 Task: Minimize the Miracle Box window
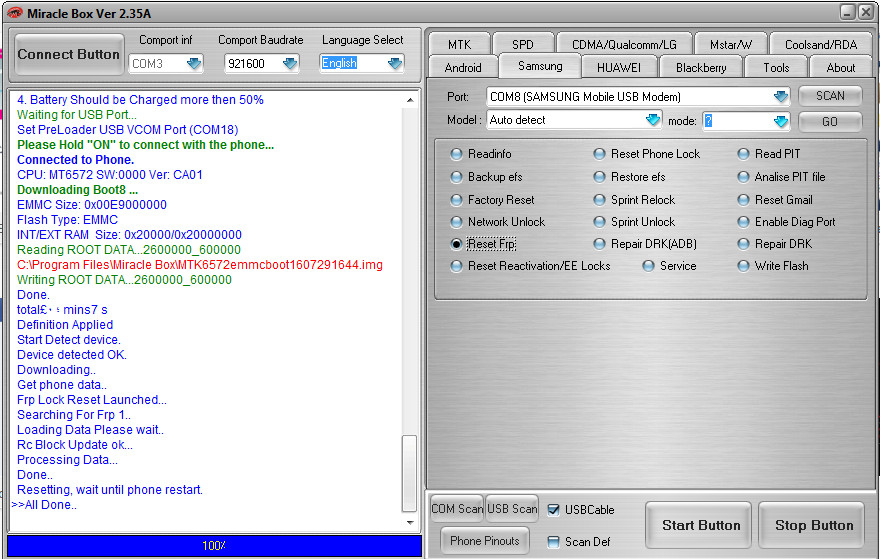point(847,12)
